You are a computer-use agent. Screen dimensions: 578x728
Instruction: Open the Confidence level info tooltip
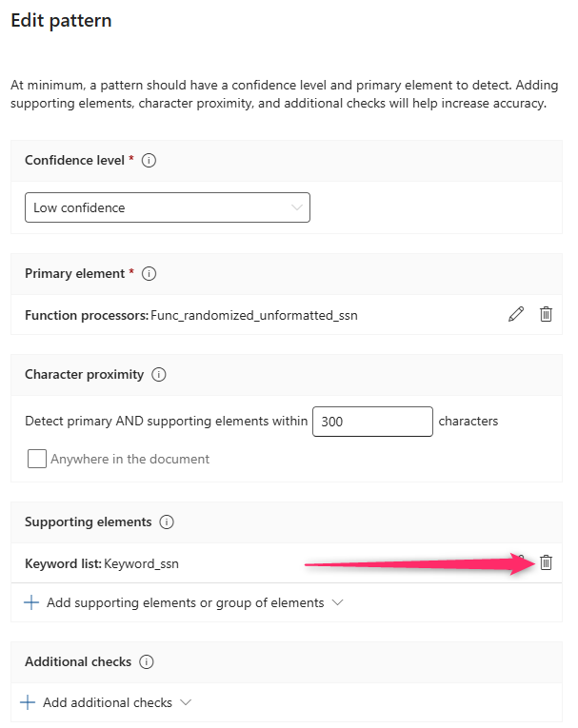[149, 161]
